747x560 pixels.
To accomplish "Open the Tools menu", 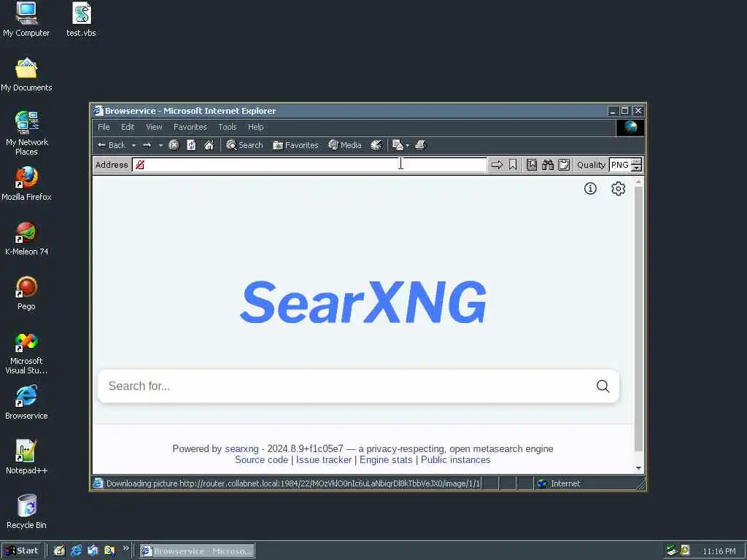I will click(x=228, y=127).
